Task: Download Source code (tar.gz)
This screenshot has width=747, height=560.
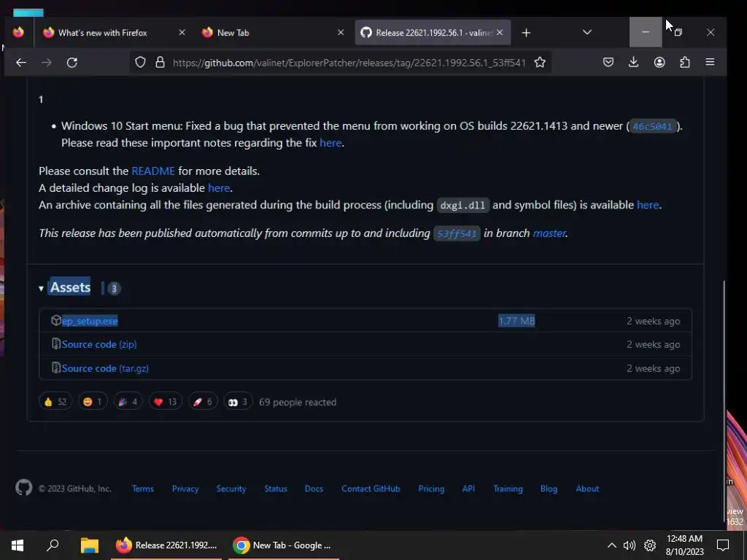Action: pos(105,368)
